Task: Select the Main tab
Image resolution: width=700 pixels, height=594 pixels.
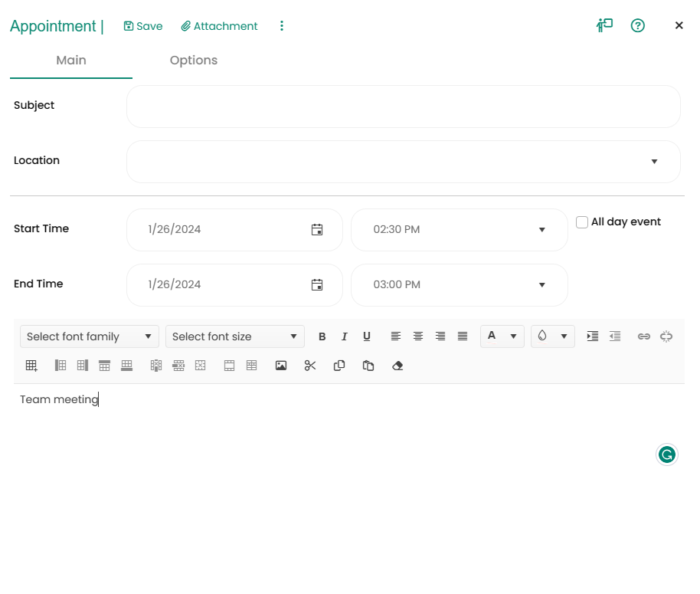Action: click(x=71, y=61)
